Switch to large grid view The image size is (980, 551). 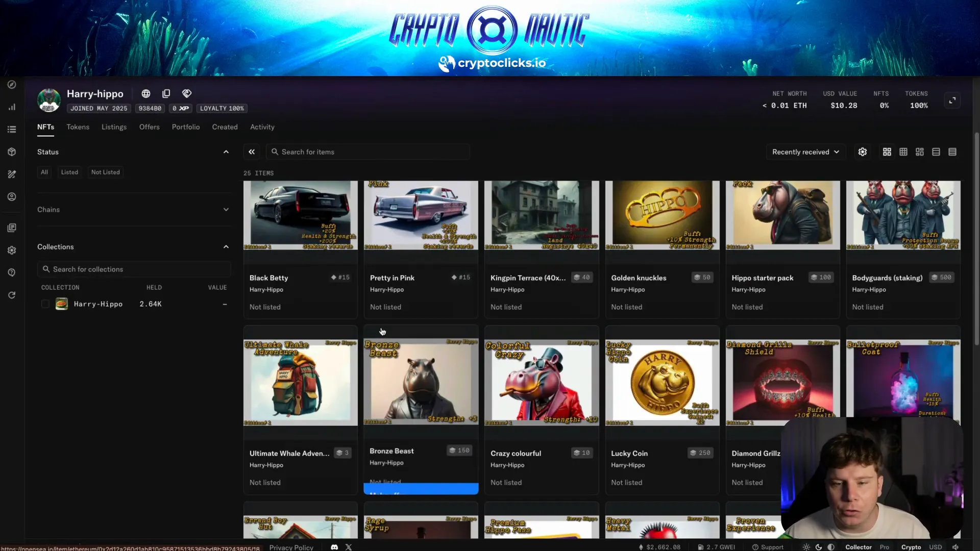(887, 152)
